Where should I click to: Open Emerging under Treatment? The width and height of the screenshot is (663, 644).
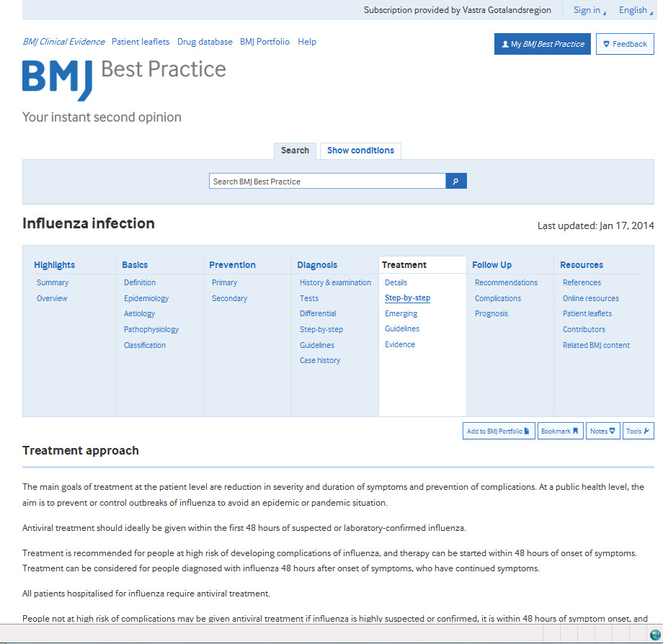click(401, 313)
